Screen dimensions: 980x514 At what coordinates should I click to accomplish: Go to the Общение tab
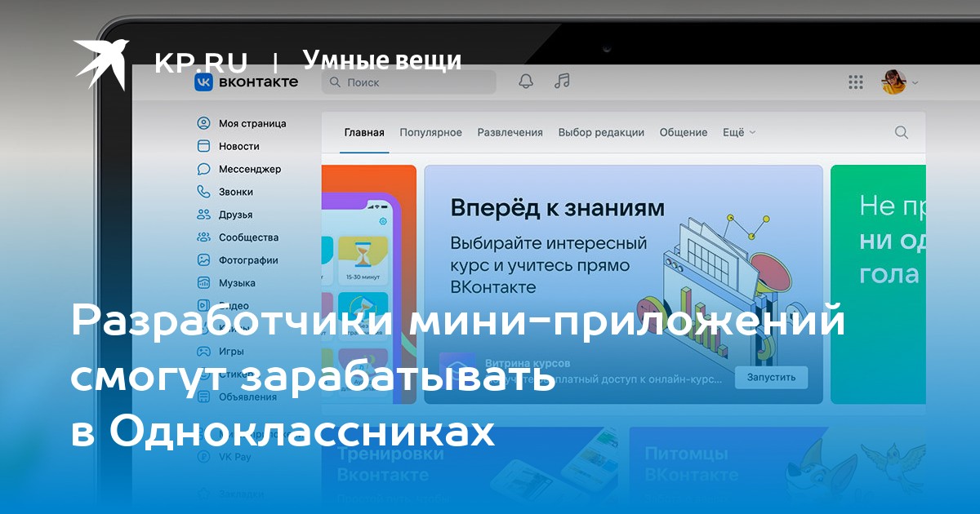coord(684,132)
